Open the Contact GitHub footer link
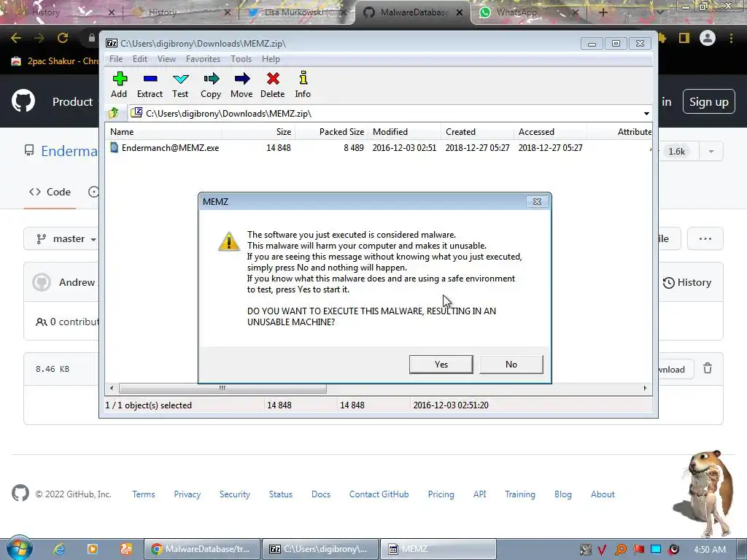747x560 pixels. point(379,494)
